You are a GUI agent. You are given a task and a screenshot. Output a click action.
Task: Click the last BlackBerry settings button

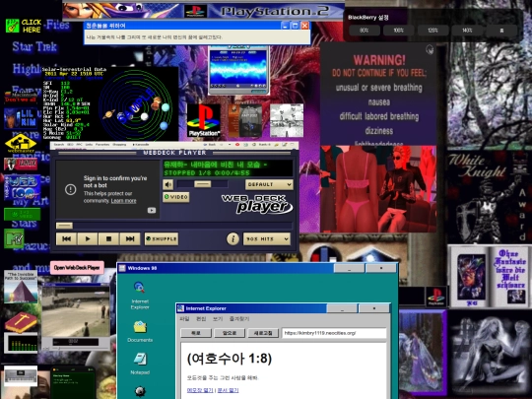[x=501, y=31]
